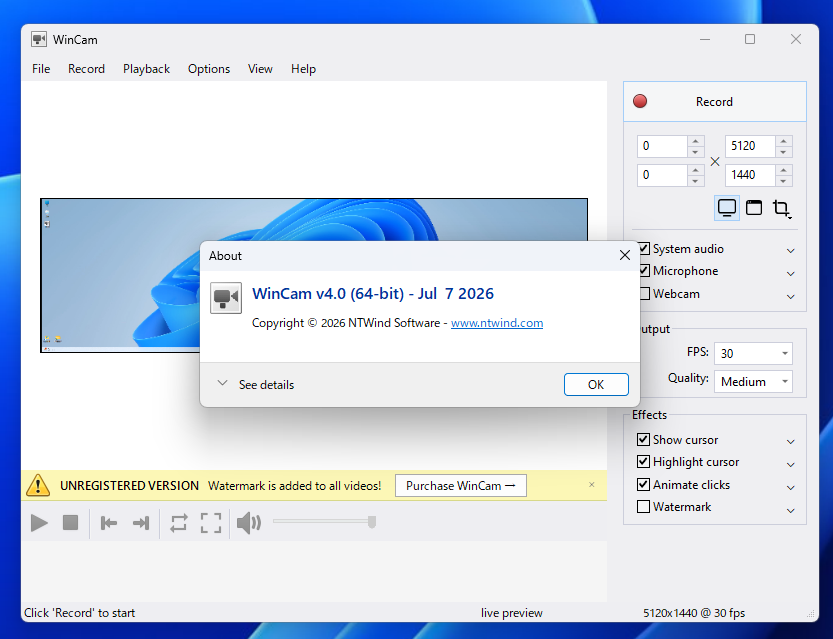Open the File menu

(41, 69)
